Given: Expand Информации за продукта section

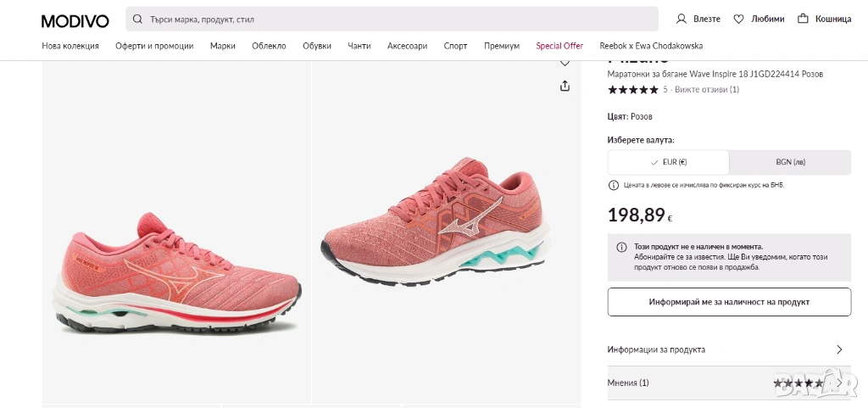Looking at the screenshot, I should pos(729,349).
